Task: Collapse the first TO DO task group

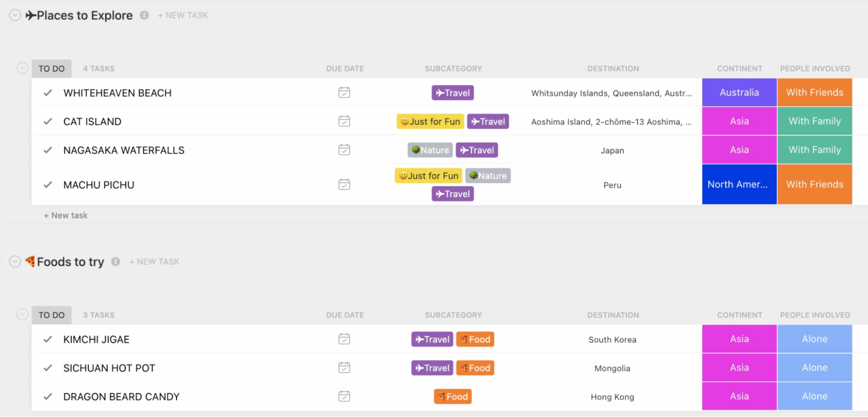Action: point(22,68)
